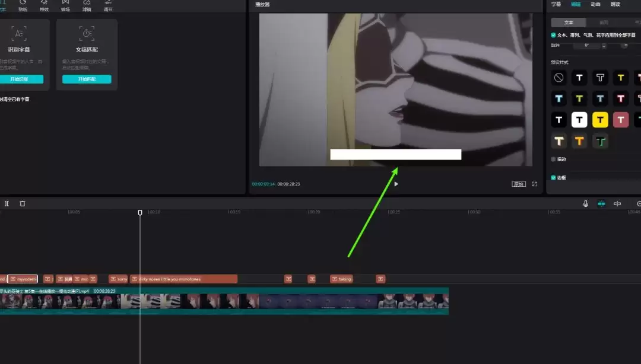
Task: Select the 'sorry' subtitle clip
Action: tap(119, 279)
